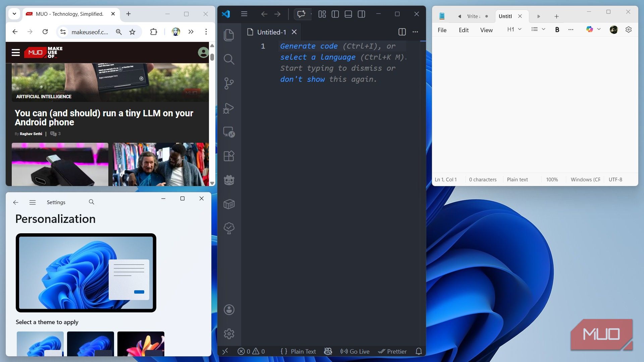Open VS Code chat icon in title bar
Viewport: 644px width, 362px height.
click(x=301, y=14)
